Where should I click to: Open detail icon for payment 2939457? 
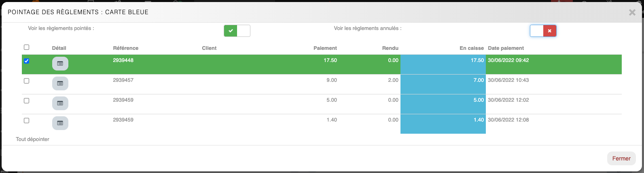pos(60,83)
